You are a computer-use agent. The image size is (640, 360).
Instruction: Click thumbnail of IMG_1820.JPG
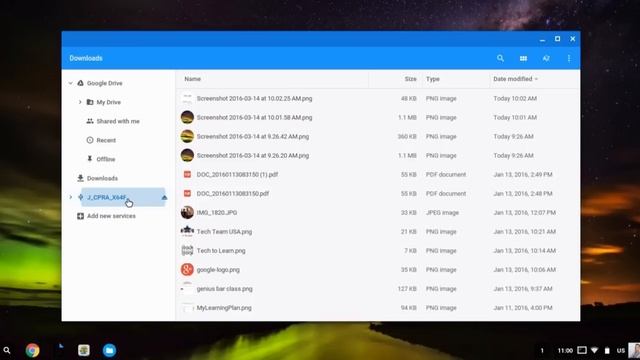187,213
